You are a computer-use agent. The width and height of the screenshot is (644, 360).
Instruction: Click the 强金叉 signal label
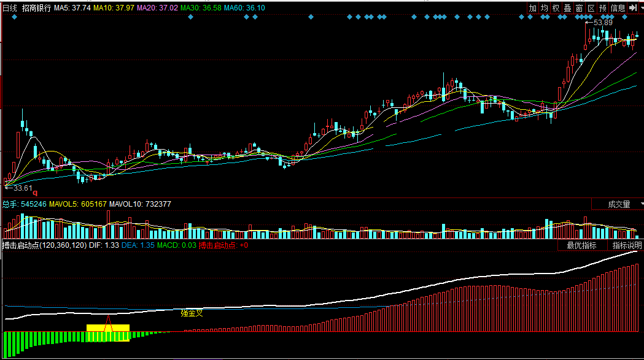click(192, 313)
